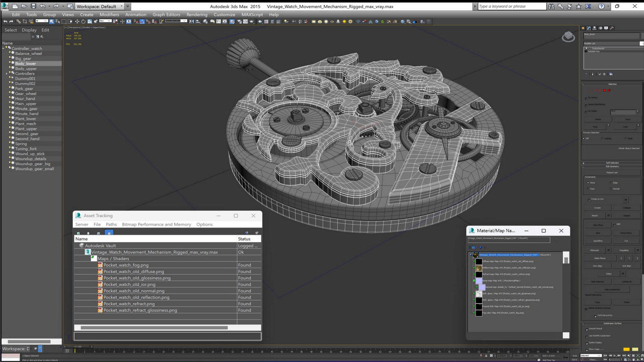
Task: Click the keyword search input field
Action: pyautogui.click(x=512, y=6)
